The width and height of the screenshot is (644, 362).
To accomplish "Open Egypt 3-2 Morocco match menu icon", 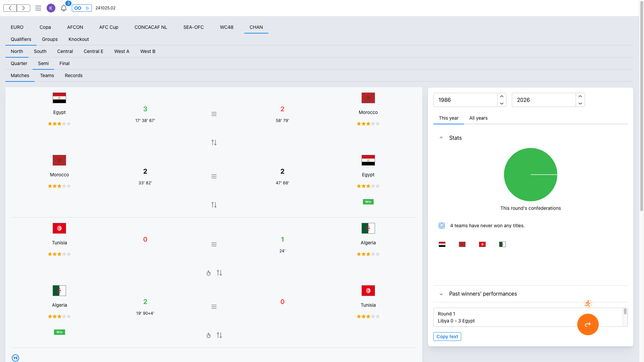I will point(214,114).
